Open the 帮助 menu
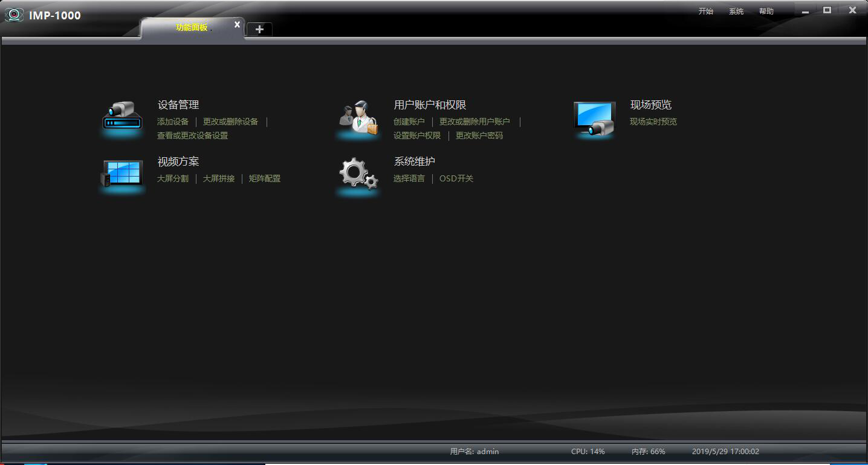This screenshot has width=868, height=465. coord(766,11)
